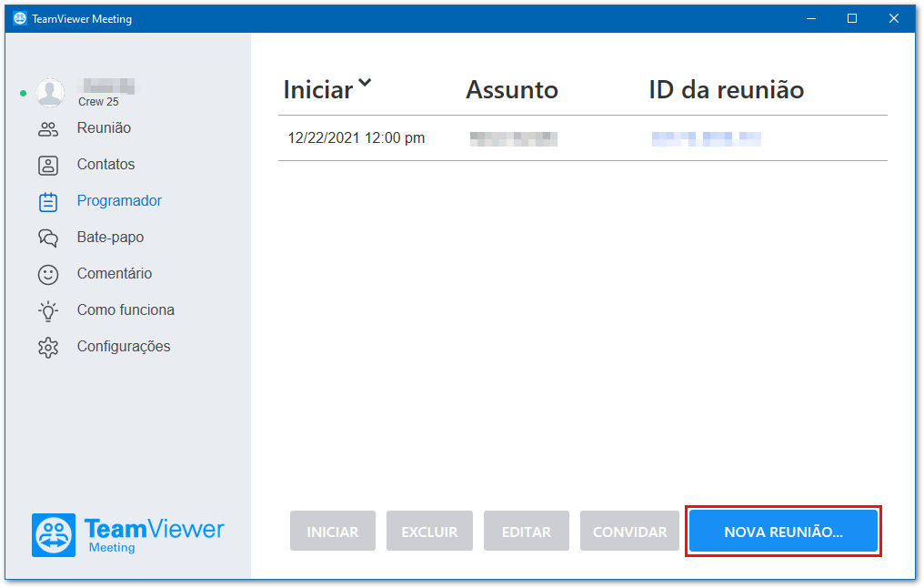The height and width of the screenshot is (588, 924).
Task: Click the Reunião people icon
Action: tap(47, 129)
